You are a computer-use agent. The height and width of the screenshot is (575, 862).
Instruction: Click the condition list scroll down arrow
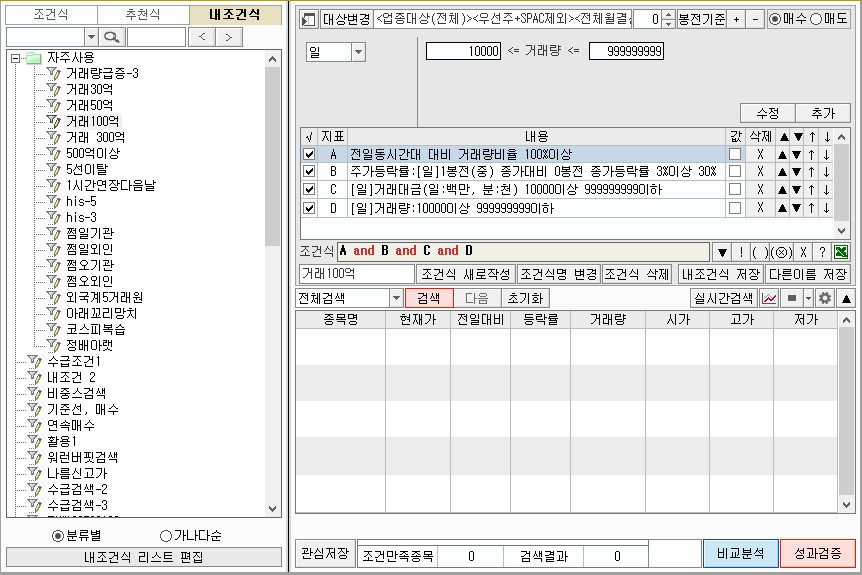(x=841, y=231)
